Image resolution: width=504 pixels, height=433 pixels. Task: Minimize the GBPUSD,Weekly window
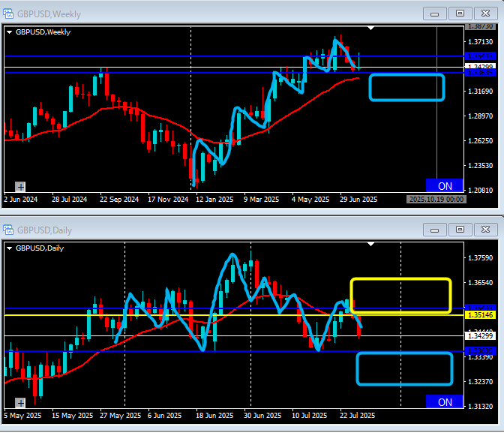[x=434, y=14]
